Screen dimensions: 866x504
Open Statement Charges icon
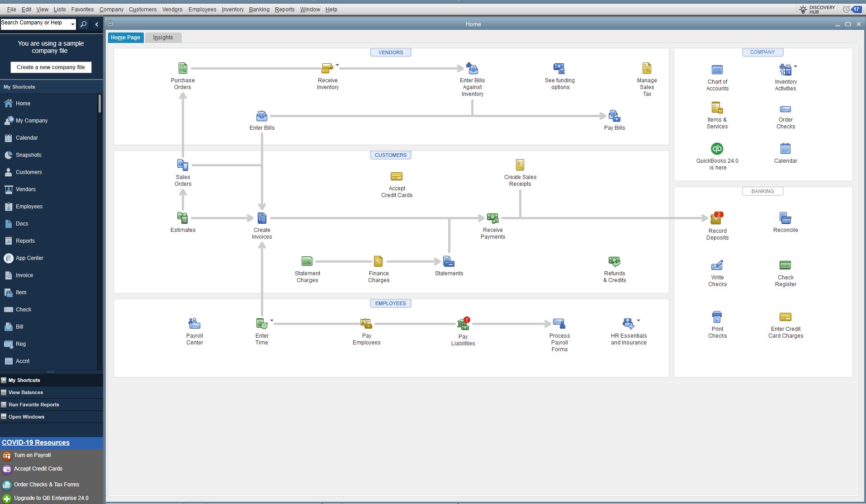tap(307, 261)
